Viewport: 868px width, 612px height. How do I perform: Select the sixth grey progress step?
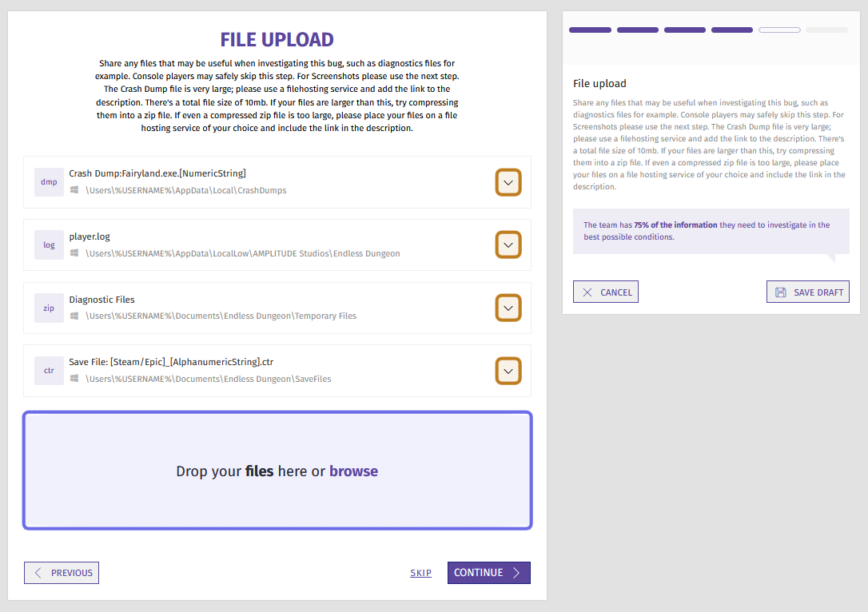pos(826,30)
